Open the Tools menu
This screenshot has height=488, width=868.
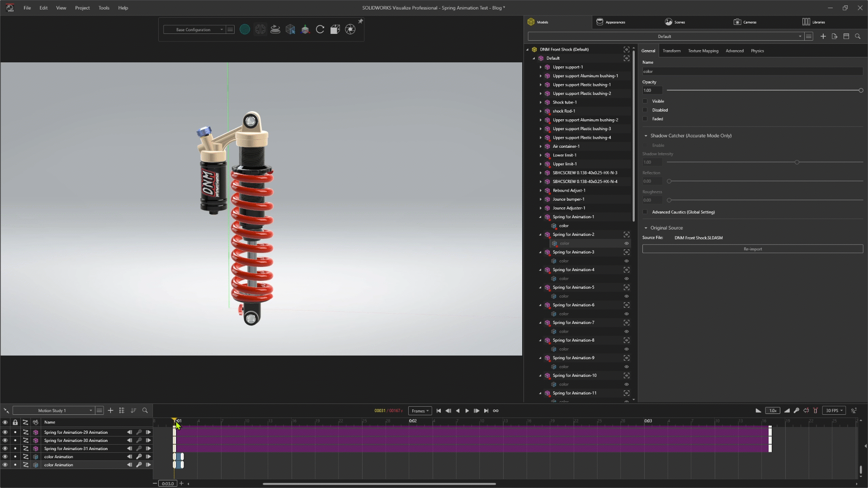pos(104,8)
